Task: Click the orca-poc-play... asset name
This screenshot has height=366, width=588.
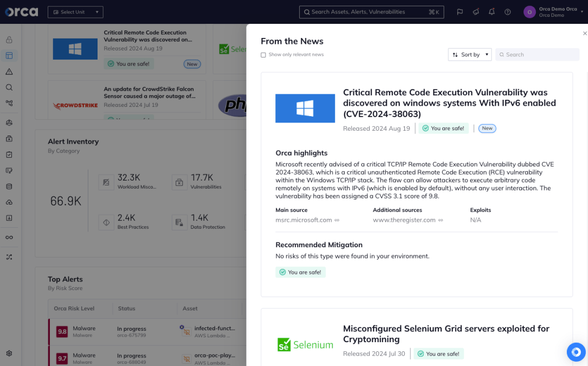Action: [x=215, y=355]
